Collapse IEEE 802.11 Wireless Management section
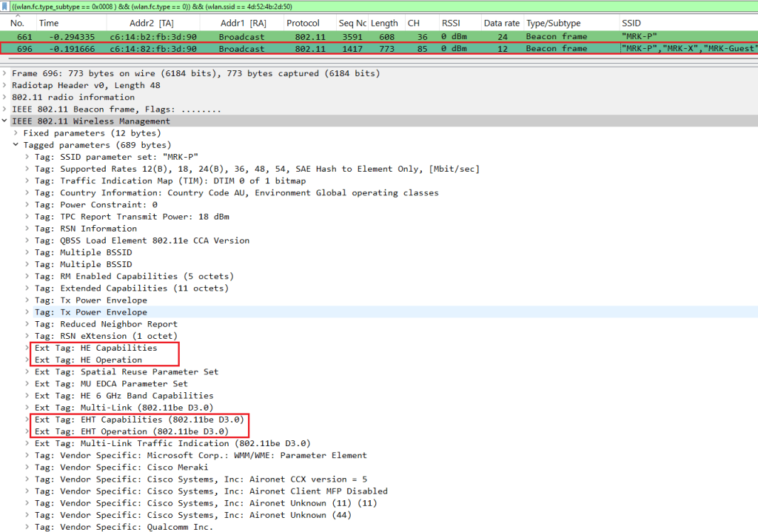758x532 pixels. pyautogui.click(x=5, y=121)
